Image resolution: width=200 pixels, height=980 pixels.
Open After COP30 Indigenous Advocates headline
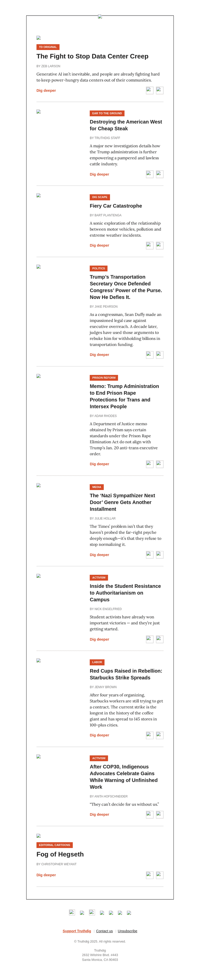click(x=123, y=776)
